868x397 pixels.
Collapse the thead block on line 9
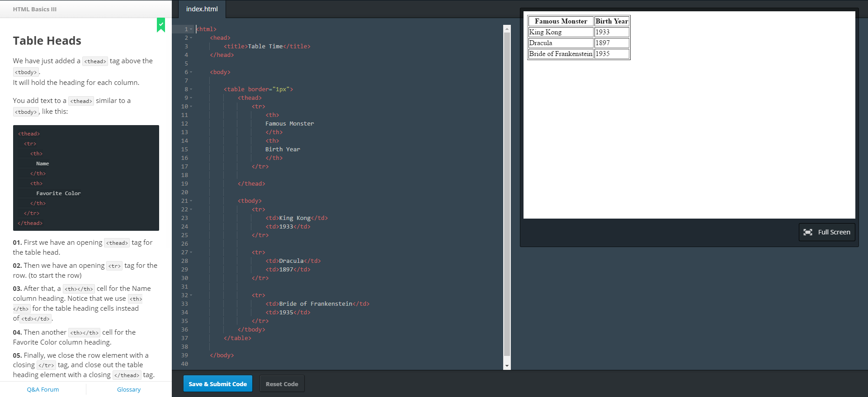click(191, 98)
